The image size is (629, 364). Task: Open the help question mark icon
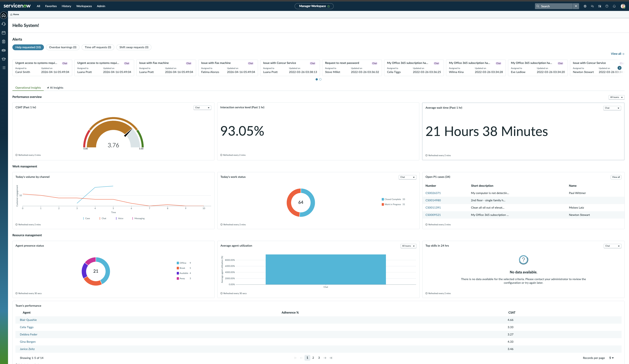607,6
